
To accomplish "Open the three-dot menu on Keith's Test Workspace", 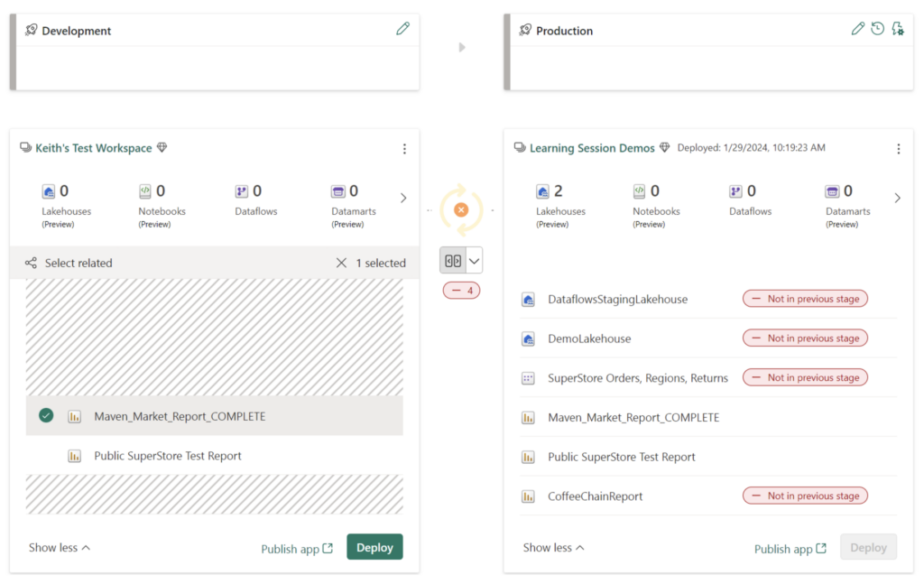I will 404,148.
